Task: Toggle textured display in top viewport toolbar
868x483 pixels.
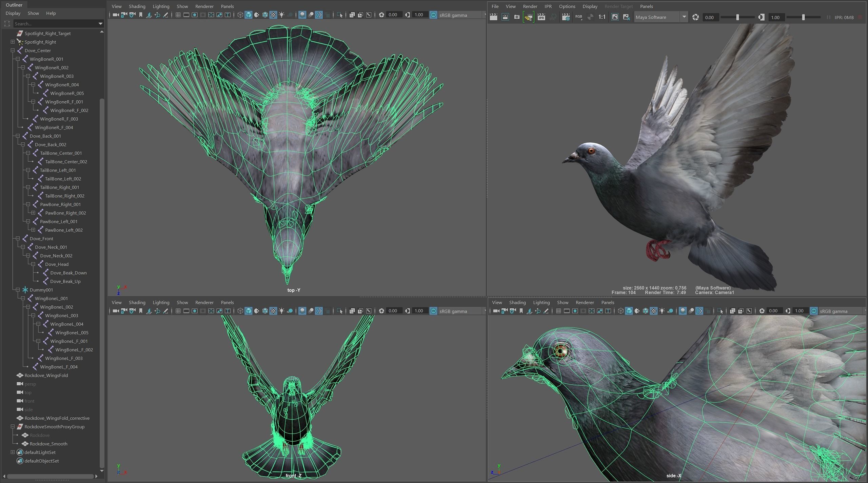Action: 273,15
